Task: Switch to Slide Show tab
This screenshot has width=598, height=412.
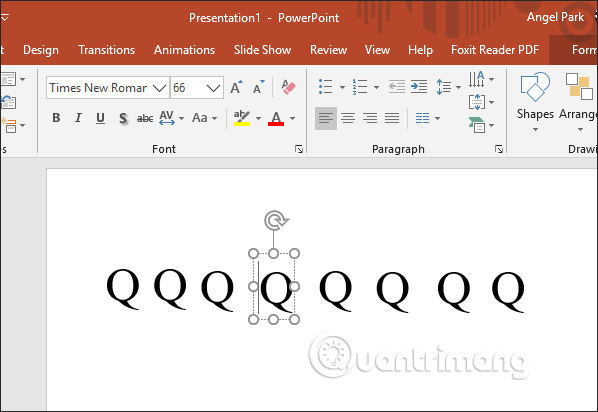Action: point(262,50)
